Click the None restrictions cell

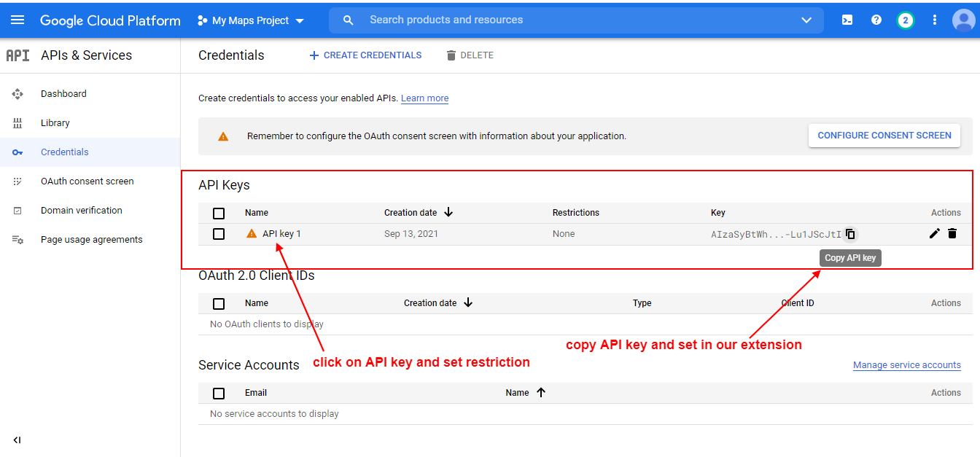click(564, 234)
